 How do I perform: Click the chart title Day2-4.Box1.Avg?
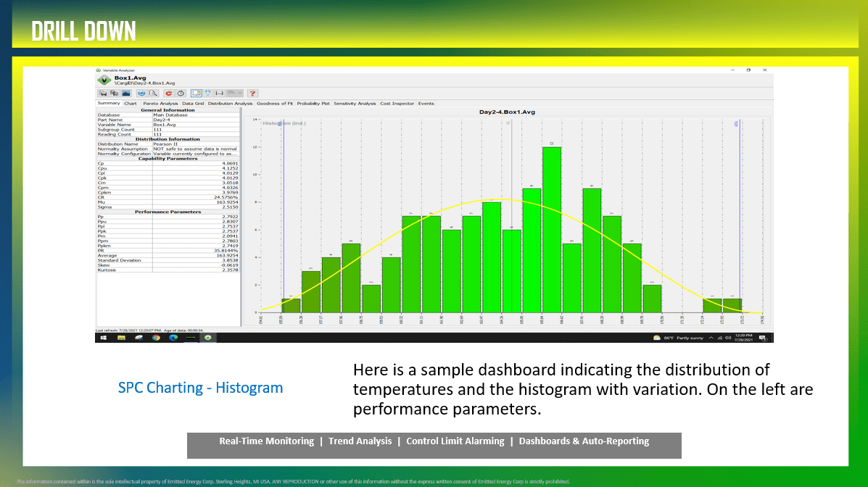[x=507, y=112]
